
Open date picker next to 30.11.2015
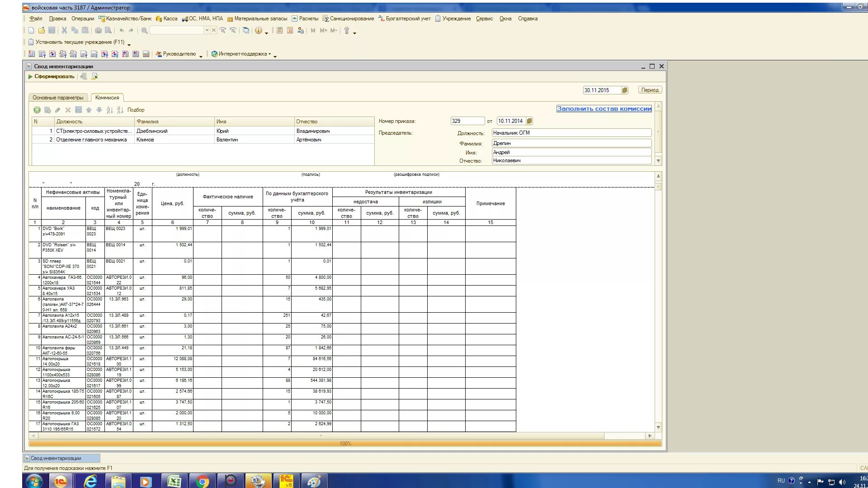(x=625, y=90)
